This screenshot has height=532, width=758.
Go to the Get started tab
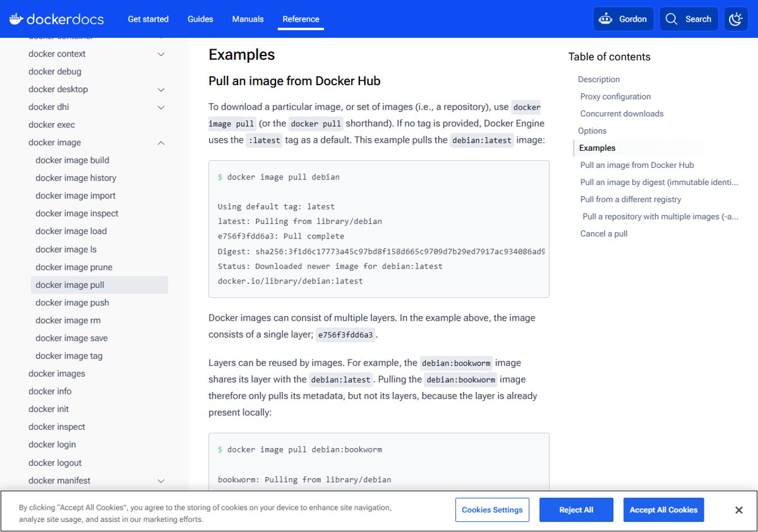(148, 19)
